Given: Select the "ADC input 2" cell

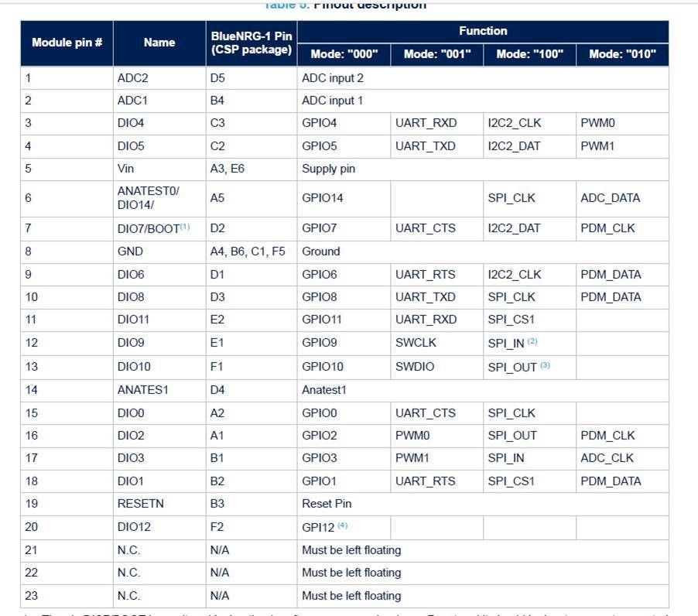Looking at the screenshot, I should (333, 77).
